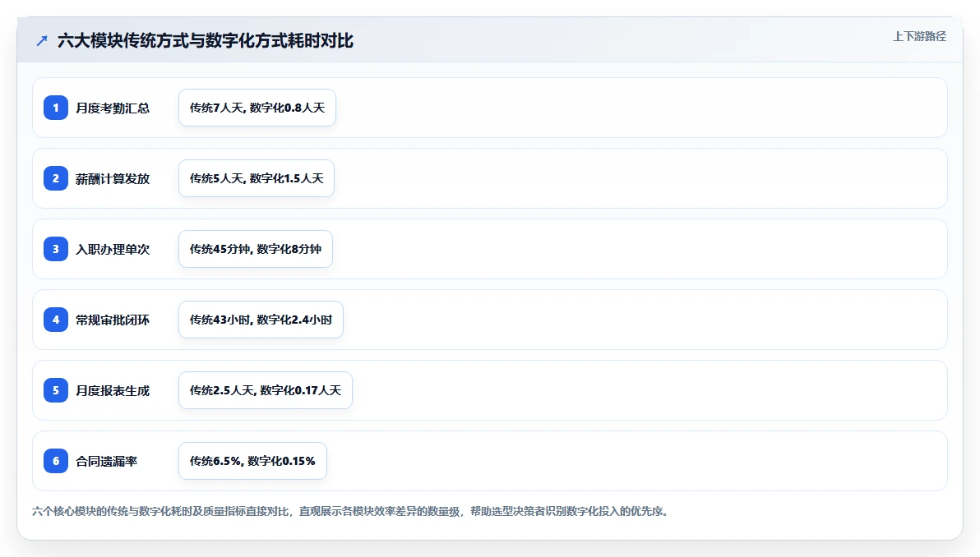Click the chip 传统43小时, 数字化2.4小时
This screenshot has width=980, height=557.
click(261, 319)
